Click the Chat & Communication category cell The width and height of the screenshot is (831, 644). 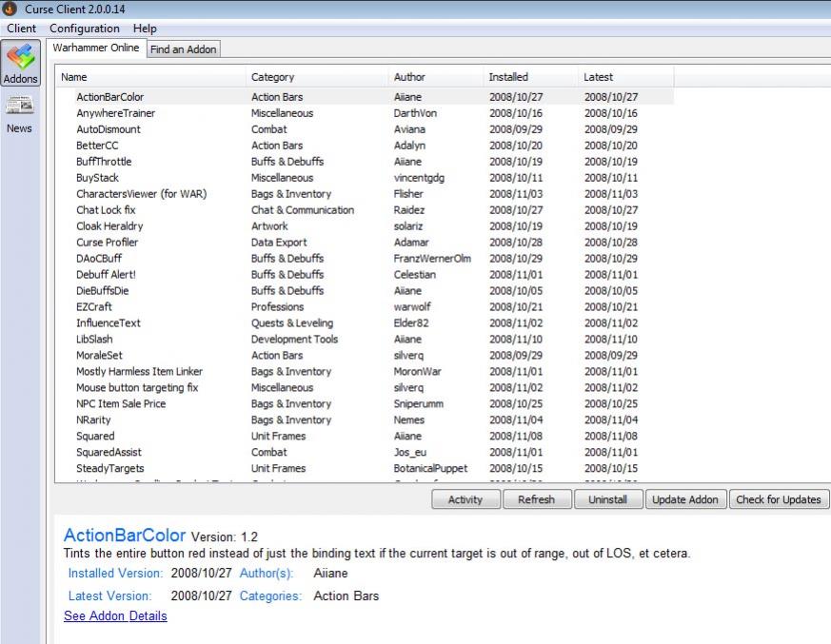click(303, 209)
